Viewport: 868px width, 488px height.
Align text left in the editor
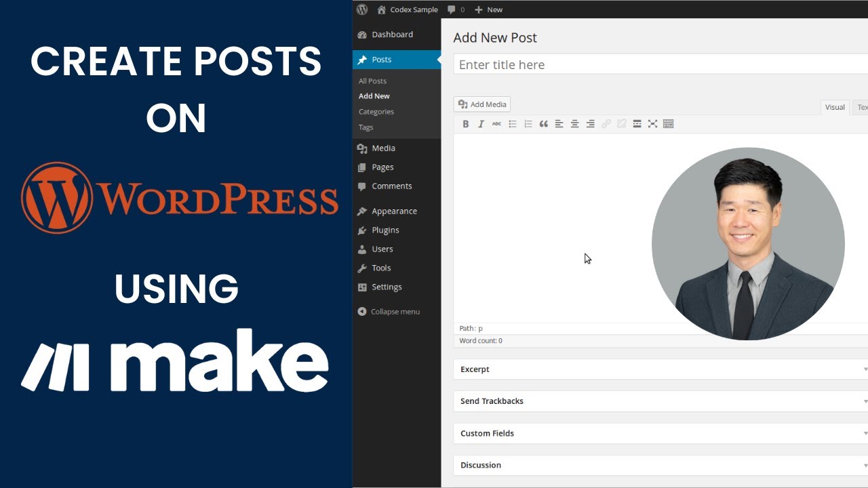tap(559, 124)
